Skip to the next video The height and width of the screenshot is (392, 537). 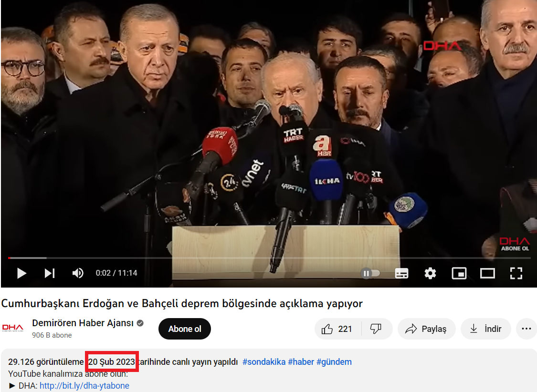pyautogui.click(x=50, y=273)
